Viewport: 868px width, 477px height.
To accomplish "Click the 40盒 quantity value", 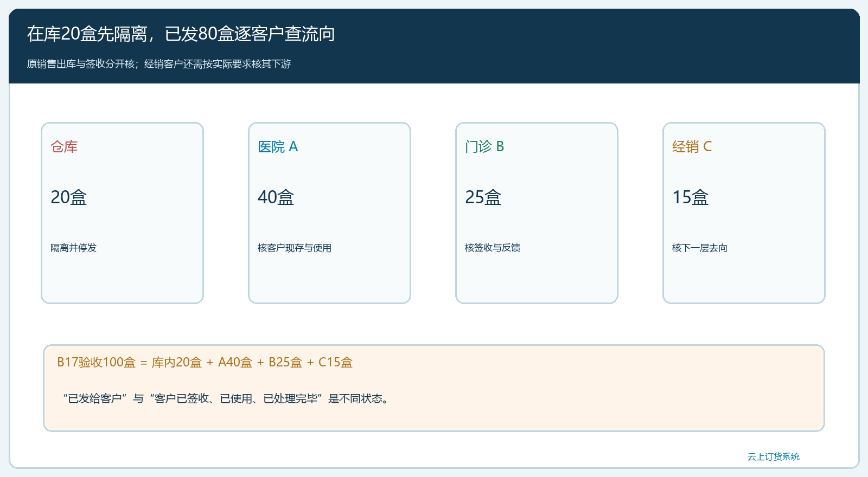I will 276,197.
